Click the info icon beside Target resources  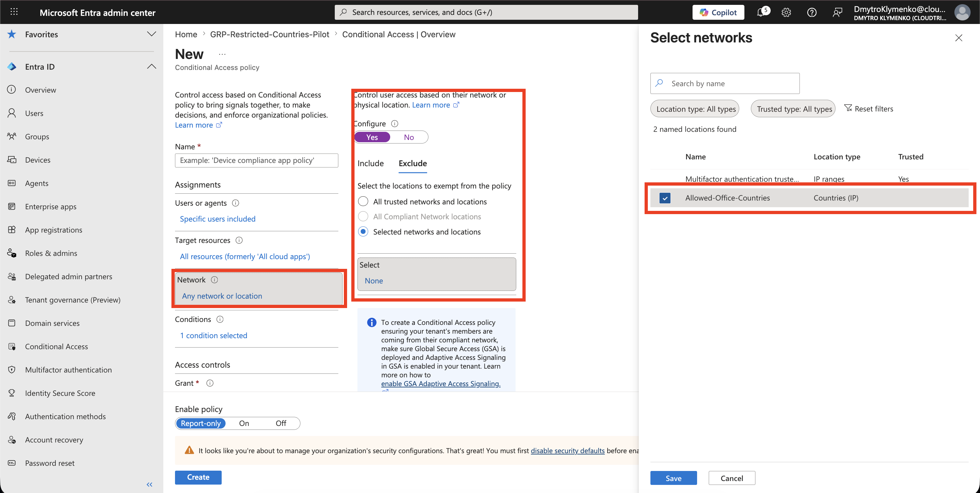click(x=239, y=240)
